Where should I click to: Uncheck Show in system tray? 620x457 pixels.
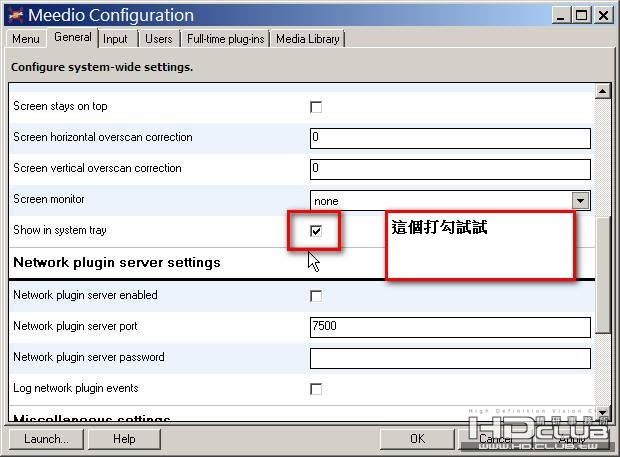[316, 231]
